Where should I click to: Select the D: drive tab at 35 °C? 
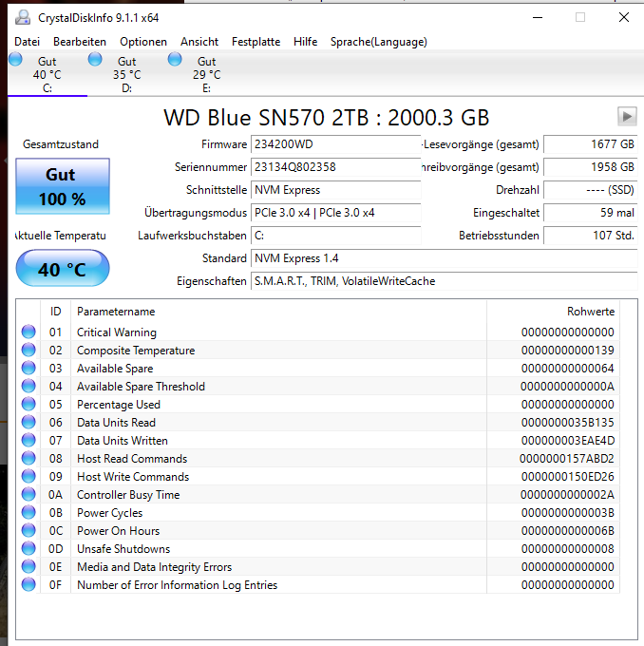click(127, 74)
